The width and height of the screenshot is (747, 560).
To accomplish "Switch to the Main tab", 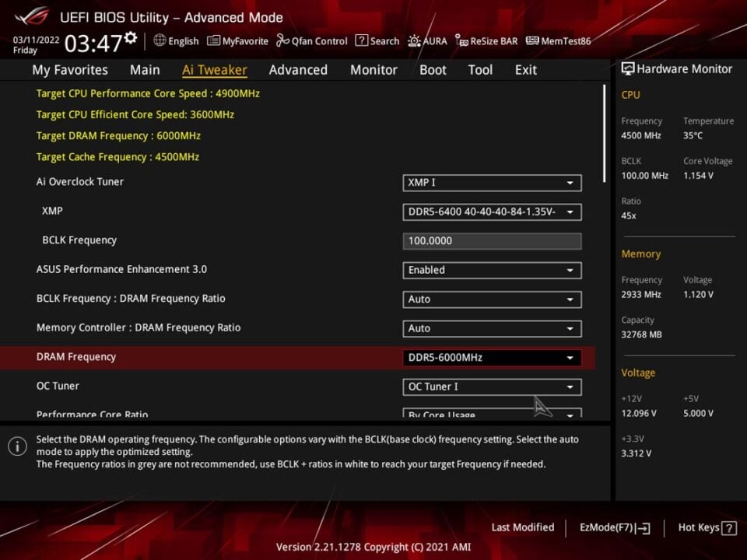I will coord(145,70).
